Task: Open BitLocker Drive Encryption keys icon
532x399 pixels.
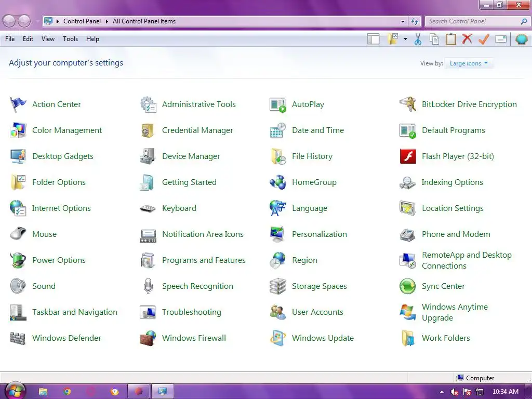Action: (407, 104)
